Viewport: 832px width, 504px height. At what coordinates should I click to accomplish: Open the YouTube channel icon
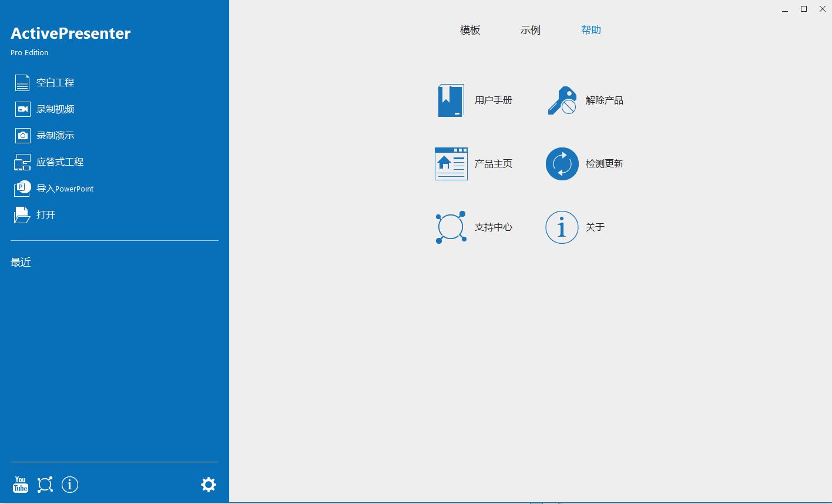tap(21, 485)
